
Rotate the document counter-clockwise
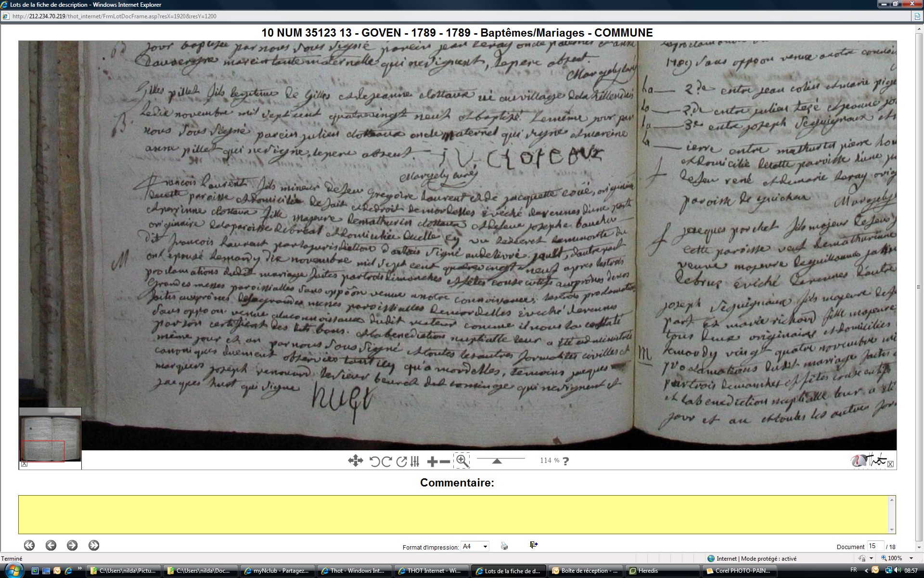[375, 461]
